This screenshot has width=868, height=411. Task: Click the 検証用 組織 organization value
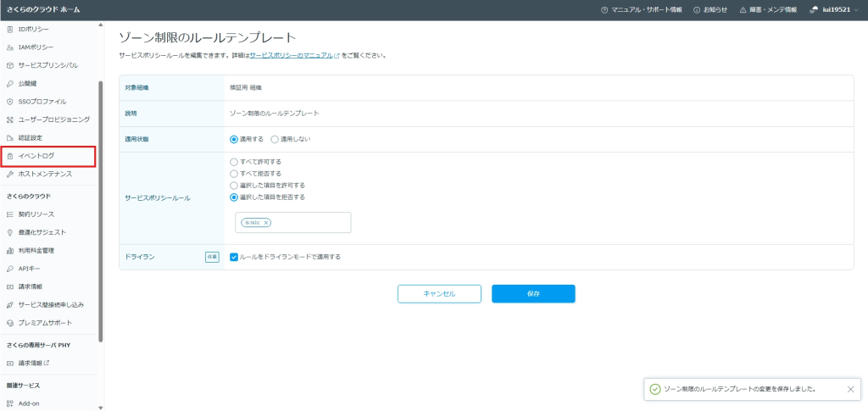247,87
